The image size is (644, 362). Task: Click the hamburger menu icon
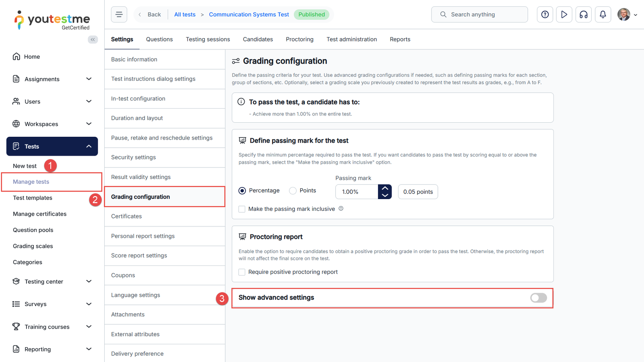[119, 14]
